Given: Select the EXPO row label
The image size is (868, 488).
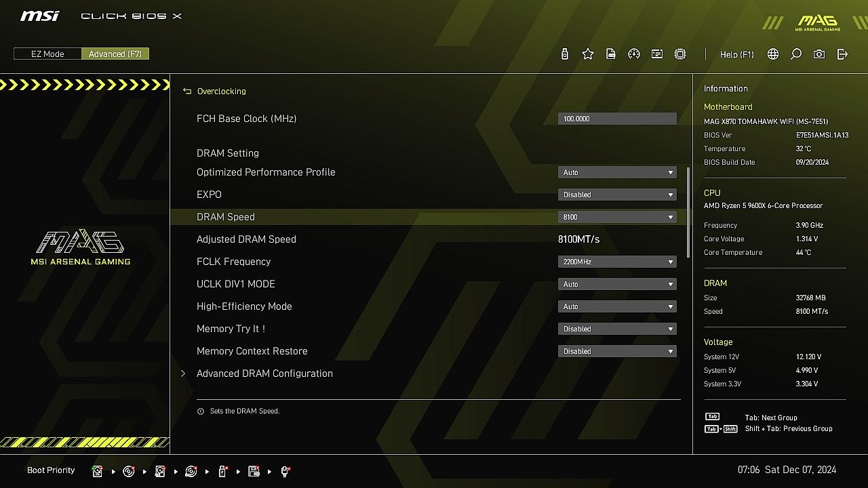Looking at the screenshot, I should tap(209, 195).
